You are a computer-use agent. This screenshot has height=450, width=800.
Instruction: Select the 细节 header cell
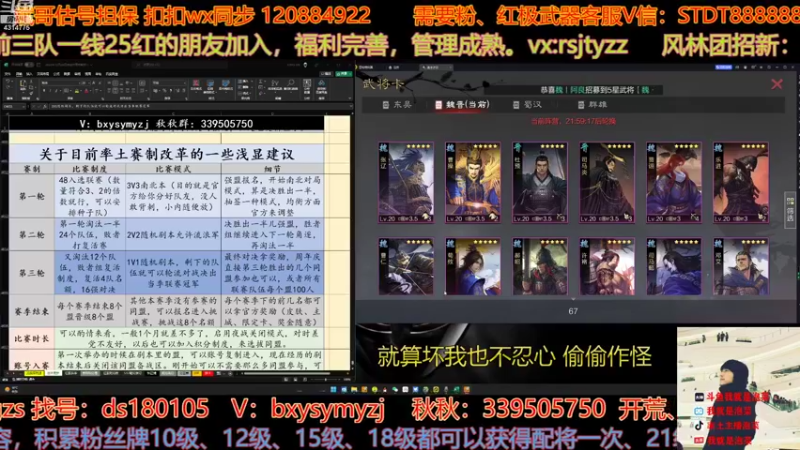(272, 169)
